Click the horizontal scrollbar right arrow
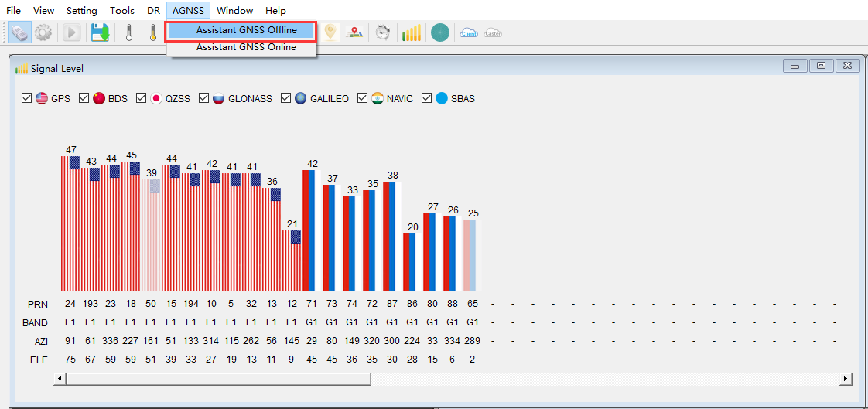868x409 pixels. [846, 378]
